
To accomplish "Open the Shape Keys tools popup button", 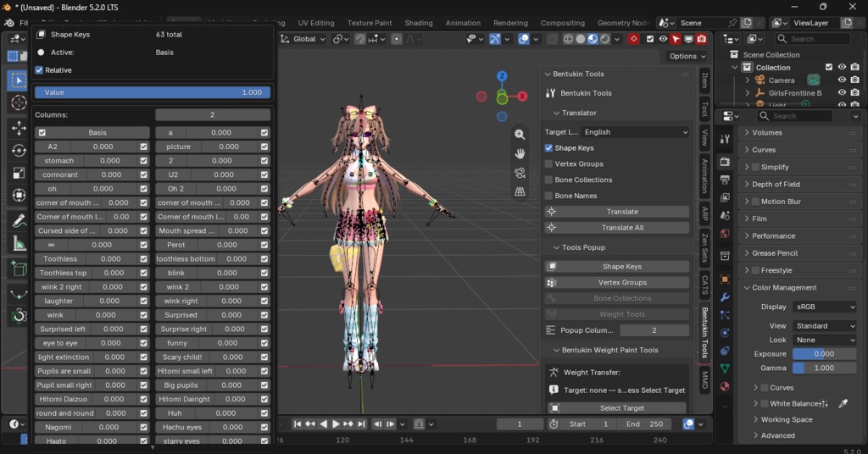I will click(617, 267).
